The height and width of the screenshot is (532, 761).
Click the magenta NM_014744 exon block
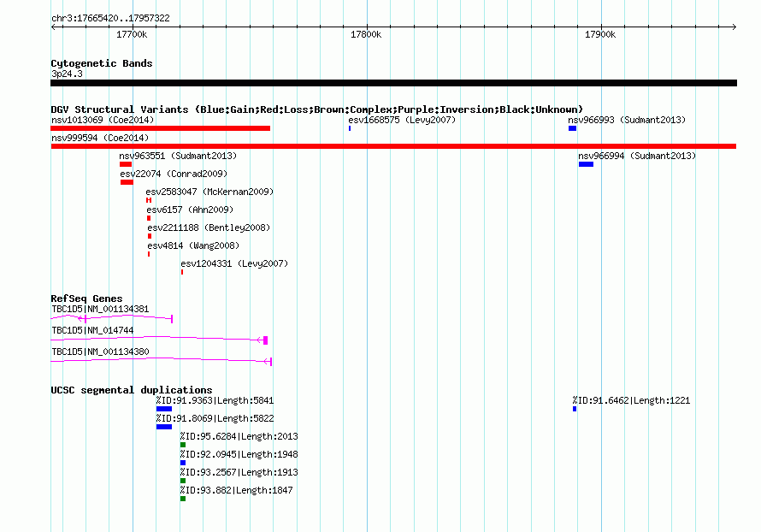pyautogui.click(x=265, y=340)
